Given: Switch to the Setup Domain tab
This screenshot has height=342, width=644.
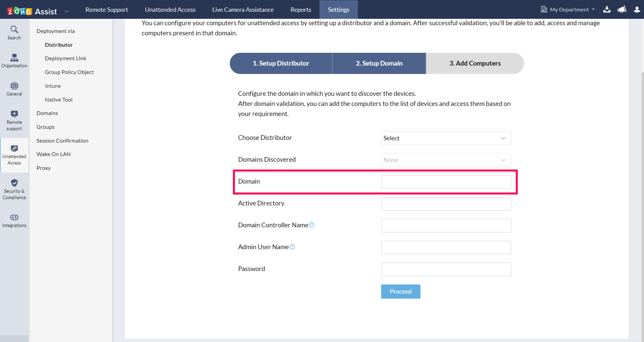Looking at the screenshot, I should (x=379, y=63).
